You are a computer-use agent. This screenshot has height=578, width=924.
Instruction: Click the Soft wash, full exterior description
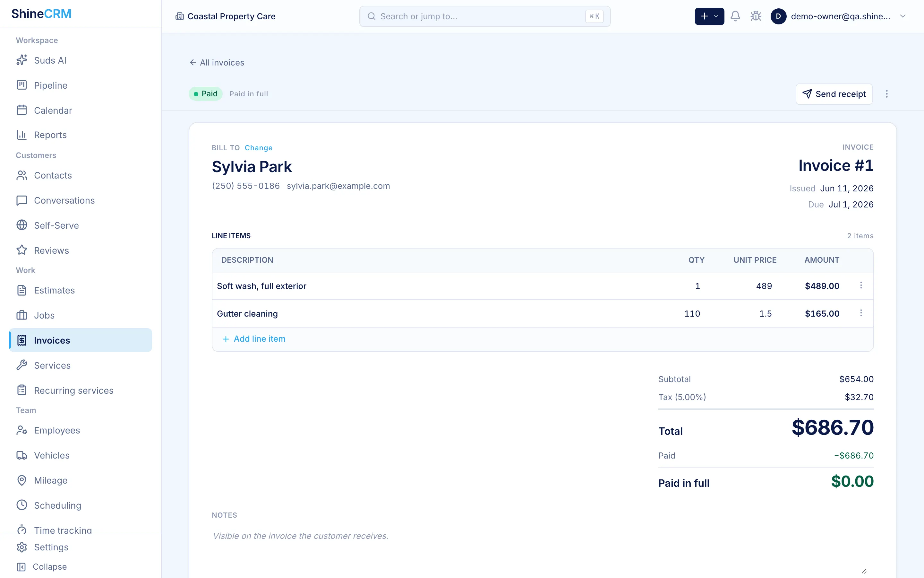(x=261, y=286)
